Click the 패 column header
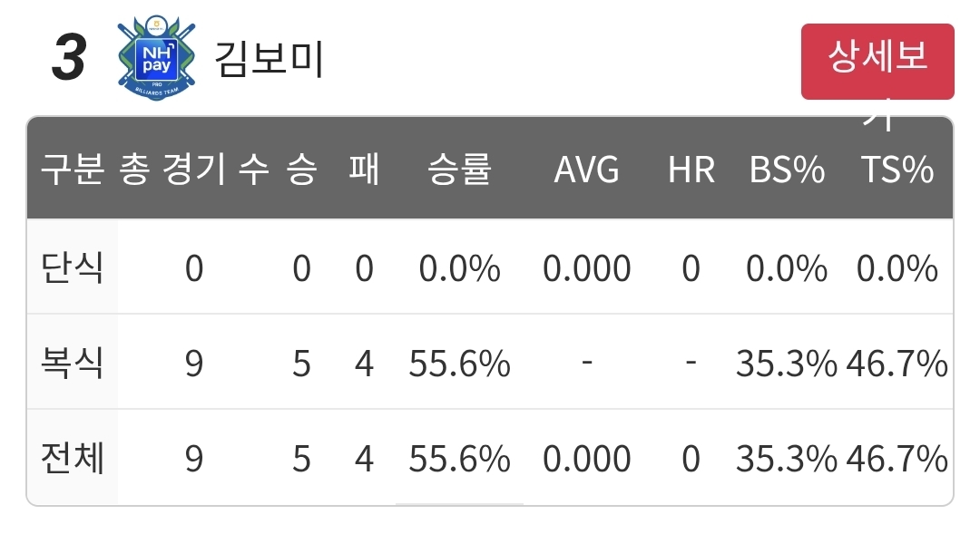 (365, 170)
